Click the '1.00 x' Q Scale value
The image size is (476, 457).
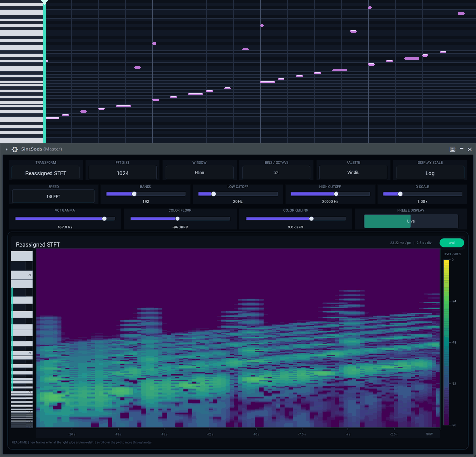[x=422, y=202]
